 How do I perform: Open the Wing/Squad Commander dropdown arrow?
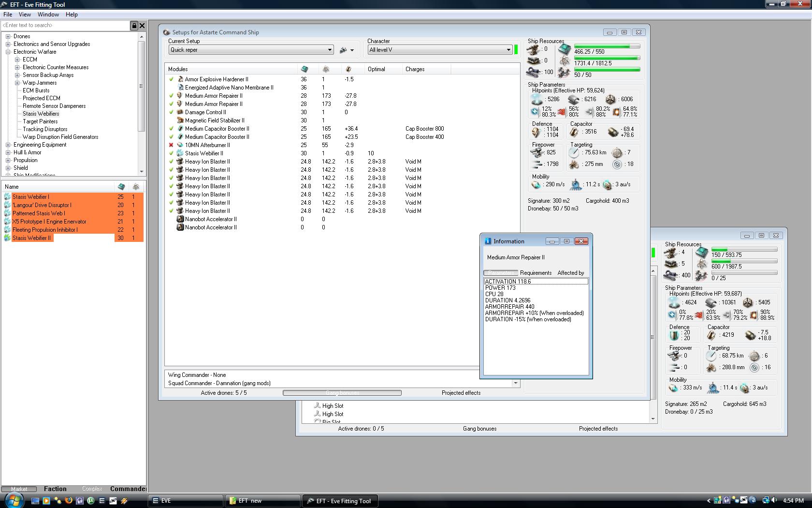(516, 383)
